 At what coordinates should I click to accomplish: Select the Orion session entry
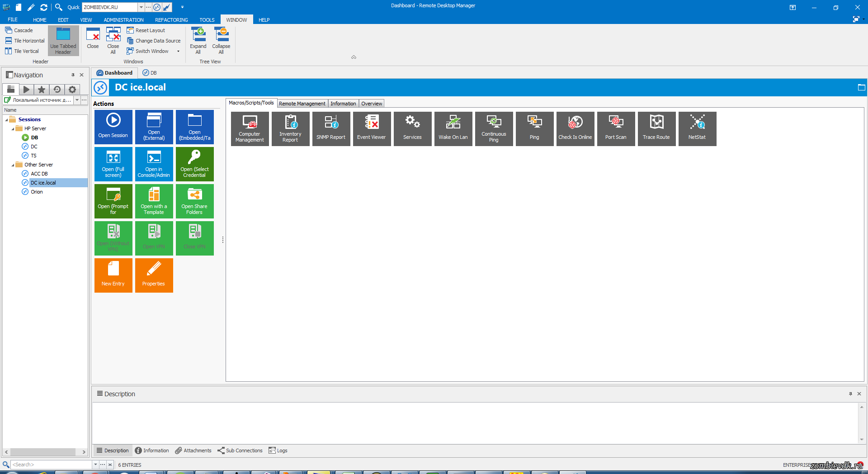(37, 192)
